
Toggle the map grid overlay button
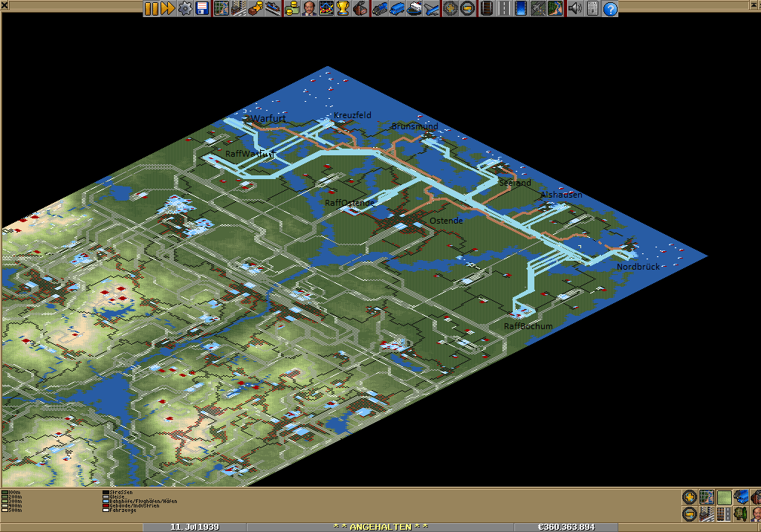707,497
